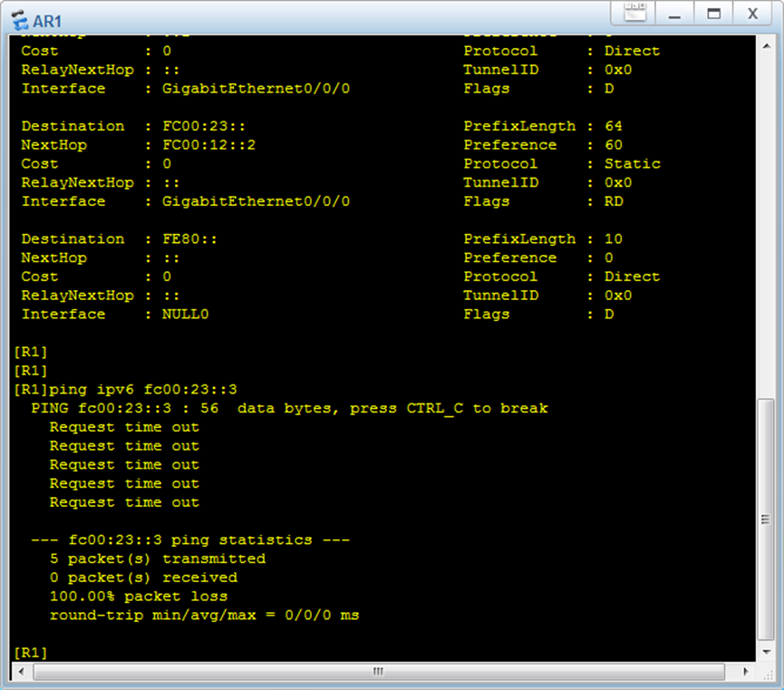This screenshot has height=690, width=784.
Task: Click the horizontal scrollbar left arrow
Action: coord(21,672)
